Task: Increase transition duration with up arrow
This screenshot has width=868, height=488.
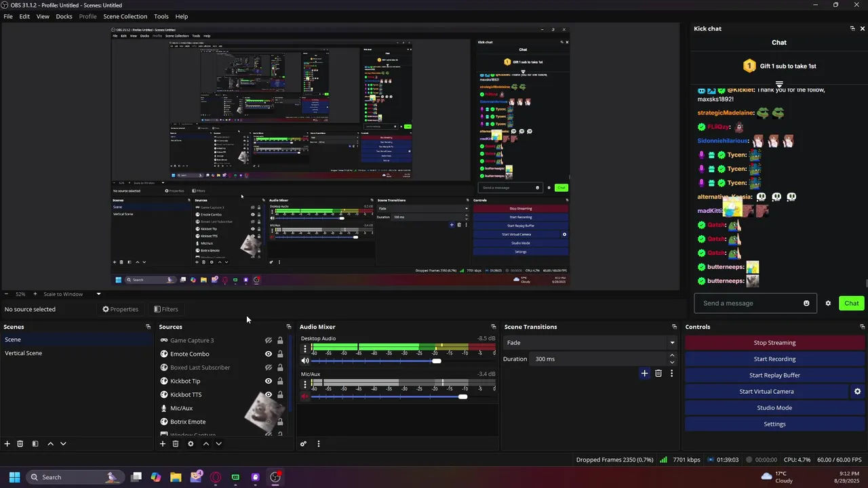Action: (x=672, y=355)
